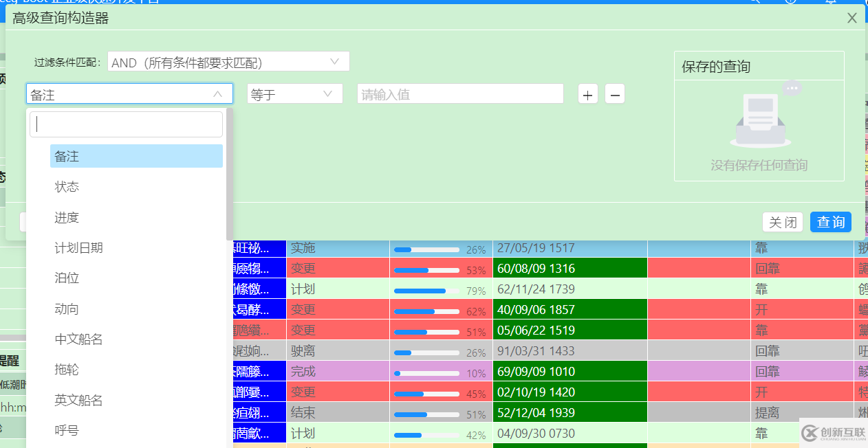Screen dimensions: 868x448
Task: Open the filter match AND dropdown
Action: tap(228, 62)
